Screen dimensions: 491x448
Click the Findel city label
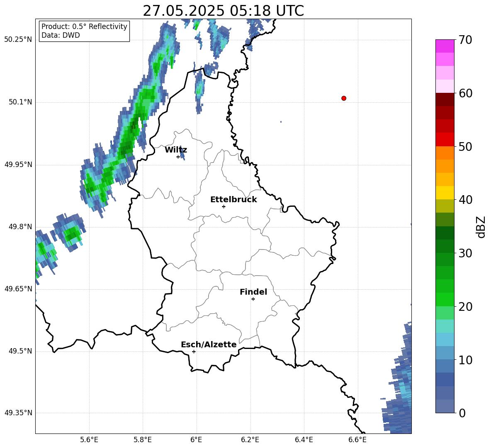point(253,292)
